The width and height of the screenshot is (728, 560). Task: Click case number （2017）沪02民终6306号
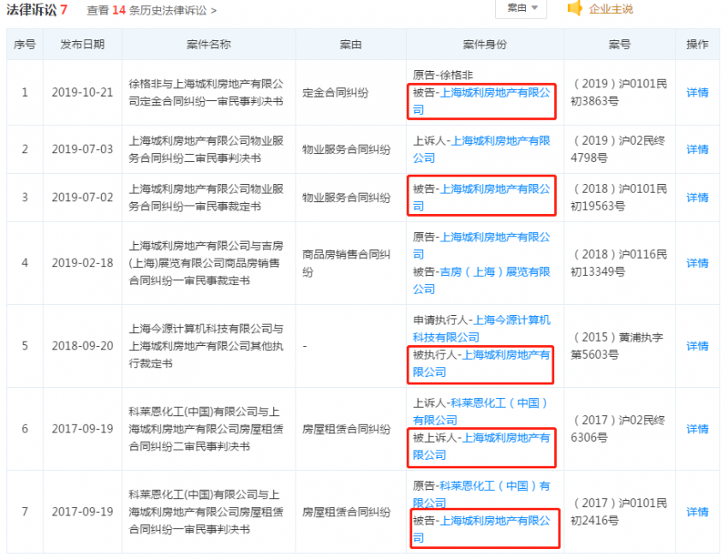(x=618, y=429)
